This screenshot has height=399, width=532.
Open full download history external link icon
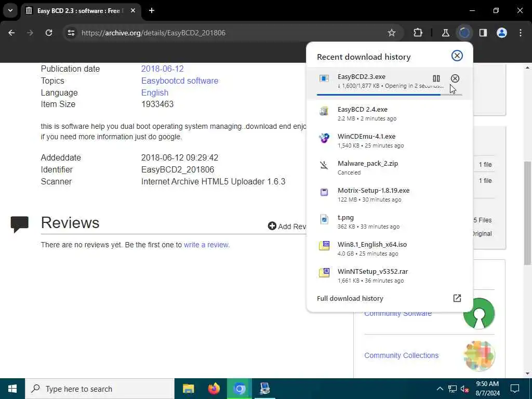457,298
